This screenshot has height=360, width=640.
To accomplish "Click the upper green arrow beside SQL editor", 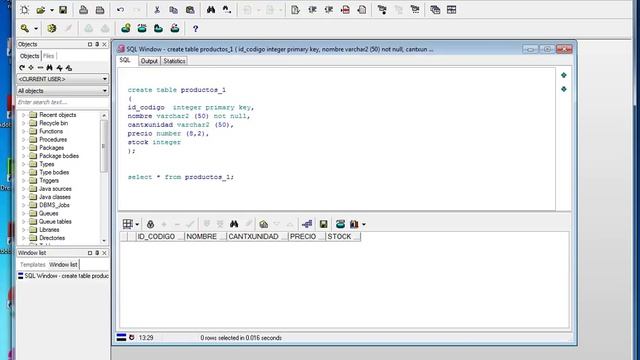I will (564, 75).
